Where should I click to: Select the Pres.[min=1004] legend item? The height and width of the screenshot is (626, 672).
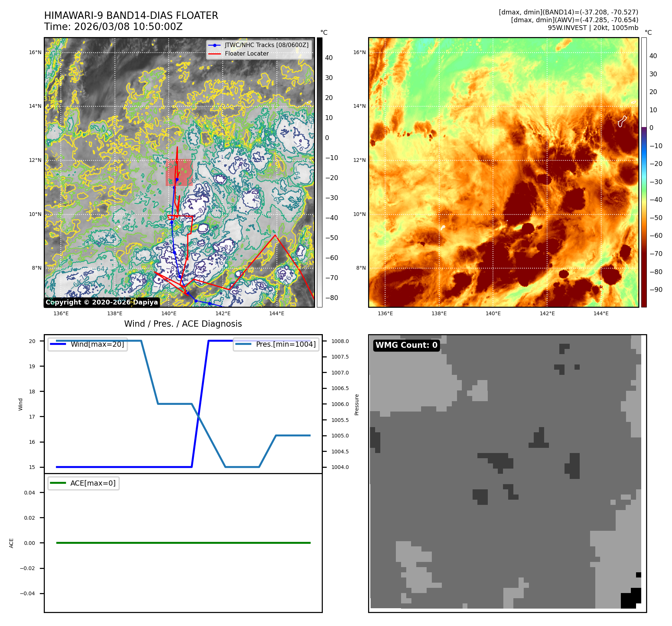285,344
